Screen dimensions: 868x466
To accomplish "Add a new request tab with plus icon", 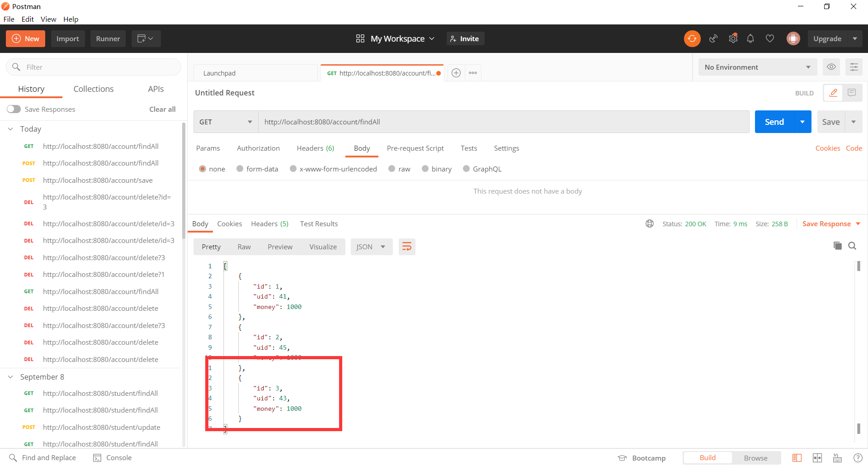I will [x=456, y=73].
